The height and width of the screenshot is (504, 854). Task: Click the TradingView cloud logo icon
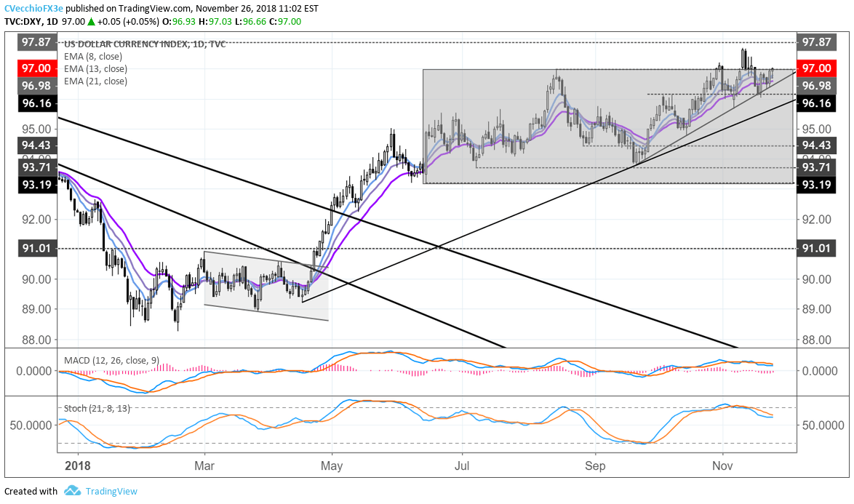click(72, 491)
